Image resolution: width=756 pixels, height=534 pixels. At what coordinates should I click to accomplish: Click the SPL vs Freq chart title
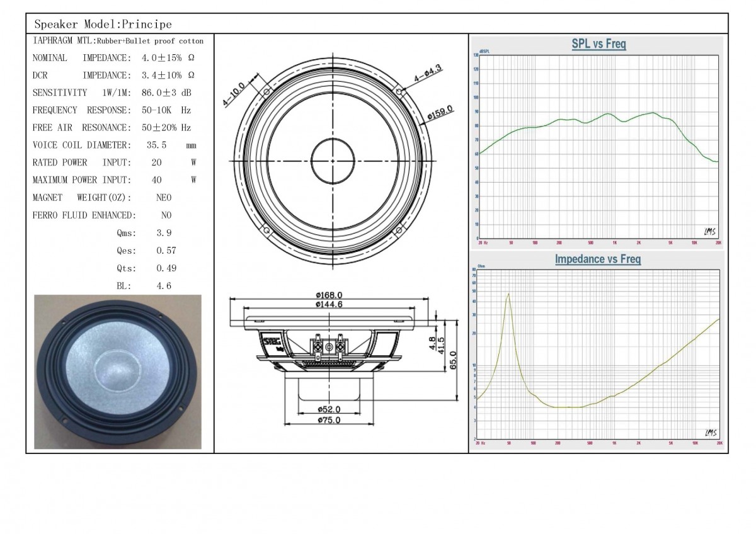(598, 45)
